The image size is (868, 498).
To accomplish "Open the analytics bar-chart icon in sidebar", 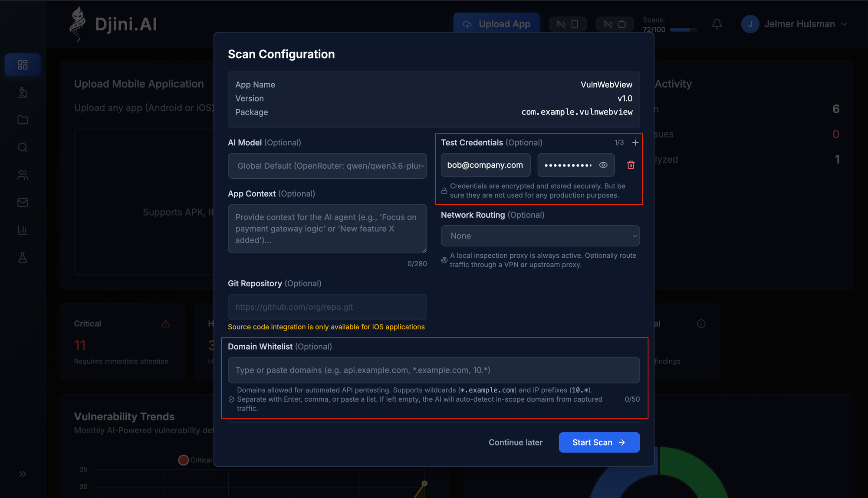I will [x=23, y=230].
